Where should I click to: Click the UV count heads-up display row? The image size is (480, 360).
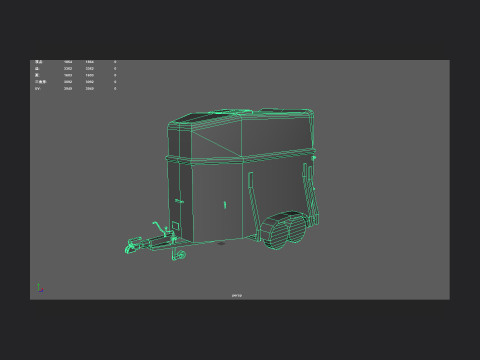(x=76, y=89)
